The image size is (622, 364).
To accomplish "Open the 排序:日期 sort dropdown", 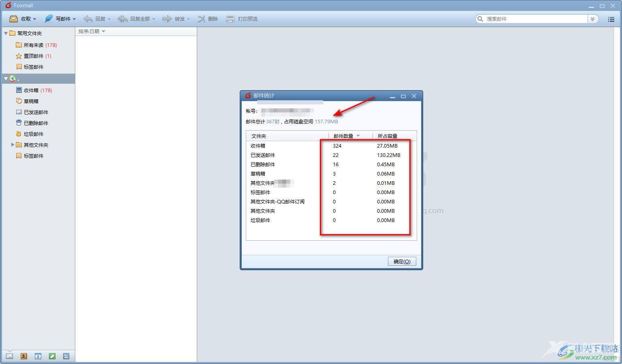I will [x=92, y=31].
